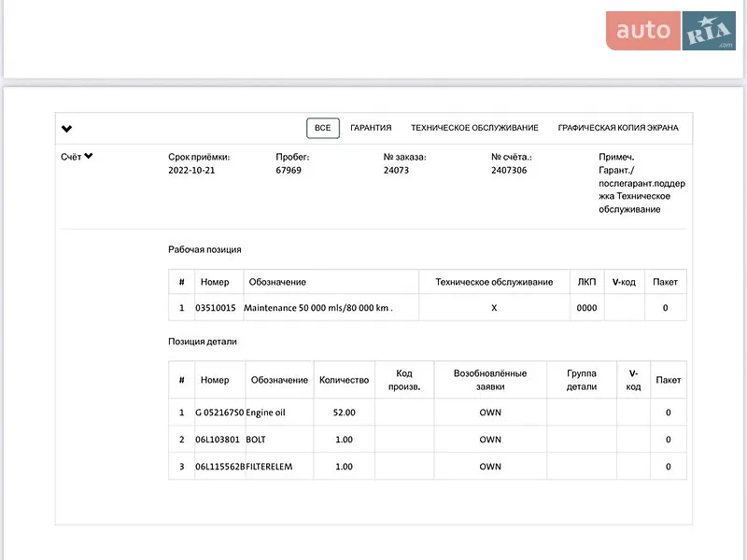Open the ТЕХНИЧЕСКОЕ ОБСЛУЖИВАНИЕ tab

pos(474,128)
